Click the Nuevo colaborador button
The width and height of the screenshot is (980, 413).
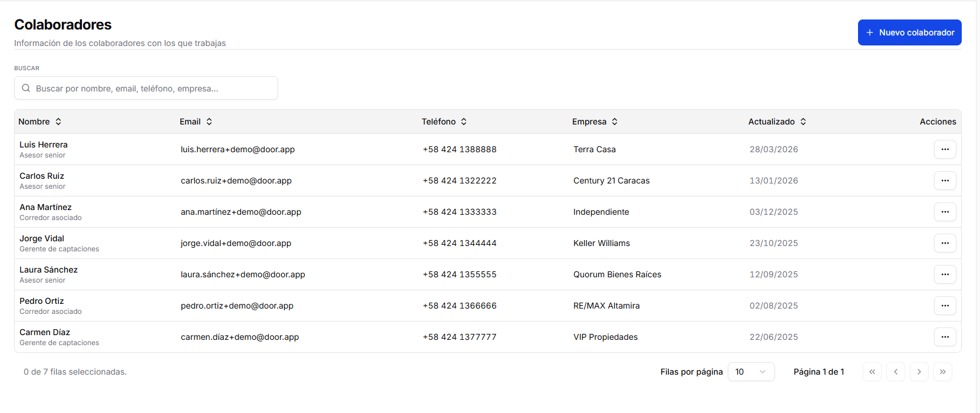pyautogui.click(x=909, y=32)
